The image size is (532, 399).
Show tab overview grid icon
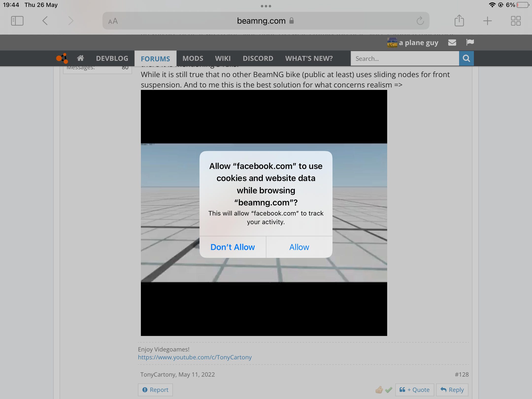click(x=515, y=21)
